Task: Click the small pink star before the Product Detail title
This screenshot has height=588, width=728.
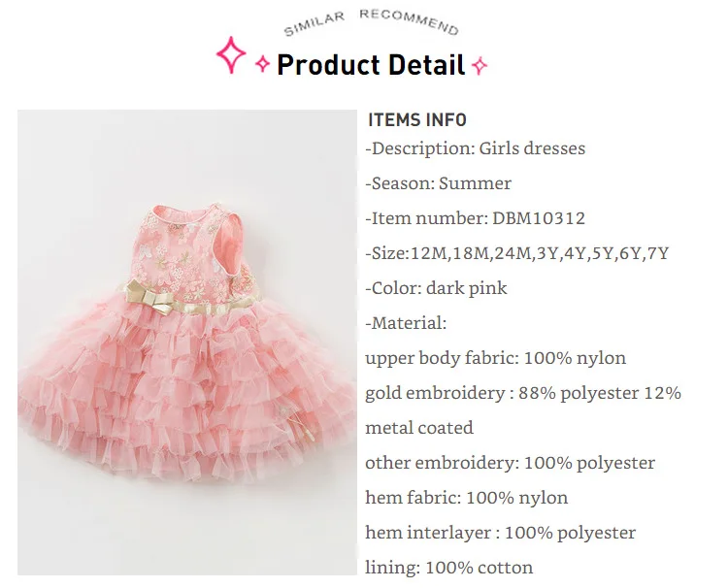Action: tap(263, 64)
